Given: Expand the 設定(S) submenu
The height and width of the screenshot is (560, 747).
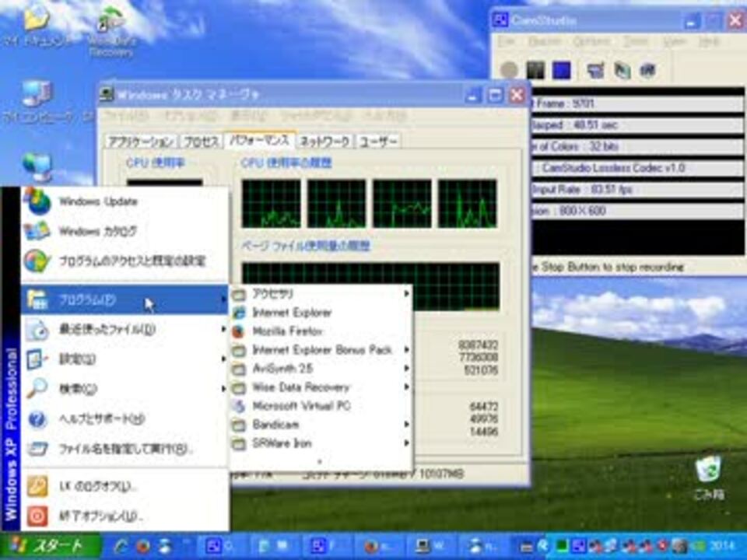Looking at the screenshot, I should 124,359.
